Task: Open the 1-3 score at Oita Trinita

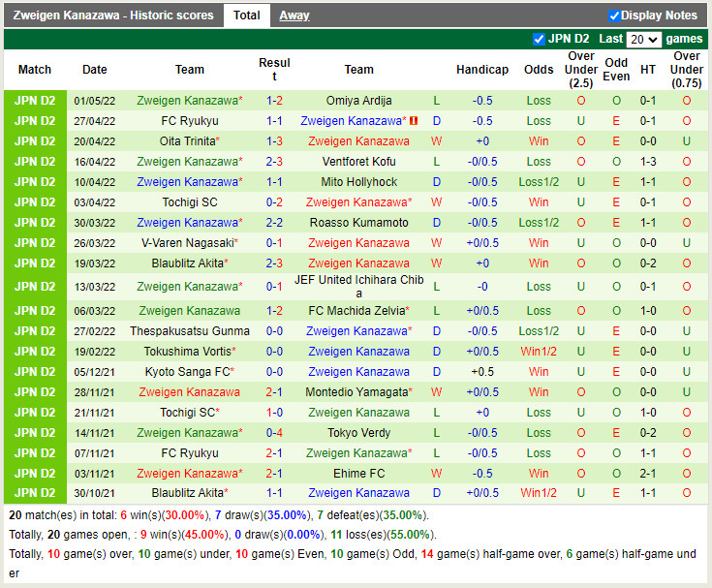Action: coord(274,141)
